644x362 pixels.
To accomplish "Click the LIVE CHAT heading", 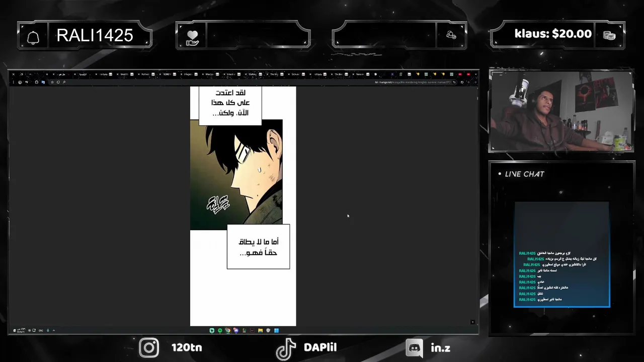I will [x=524, y=174].
